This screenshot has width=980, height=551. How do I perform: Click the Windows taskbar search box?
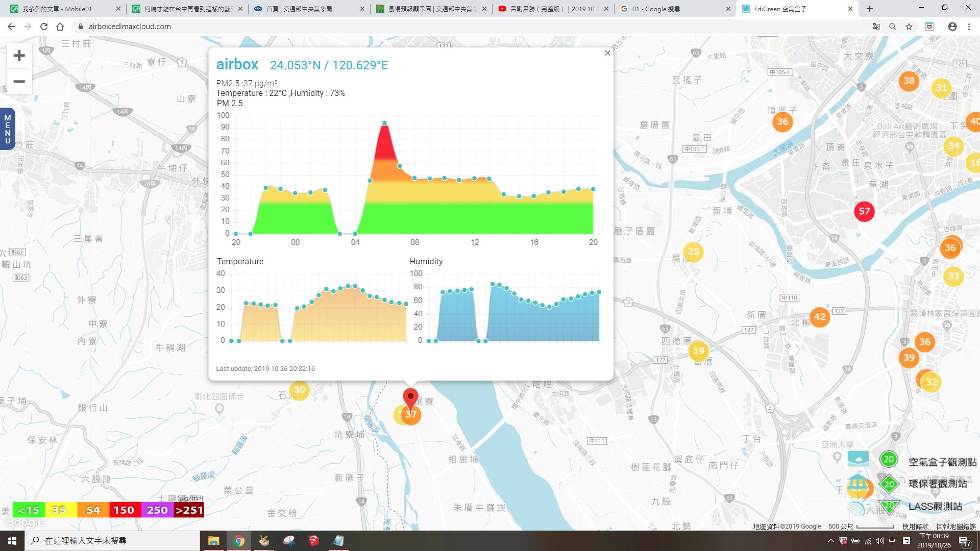pos(112,541)
